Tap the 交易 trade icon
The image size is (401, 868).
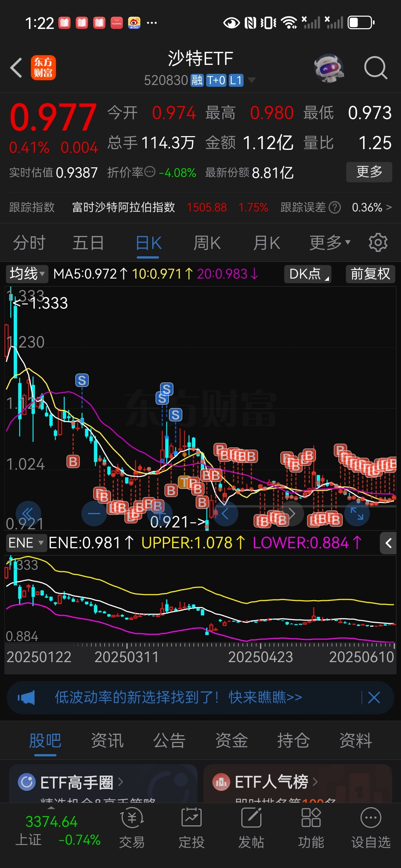[132, 818]
